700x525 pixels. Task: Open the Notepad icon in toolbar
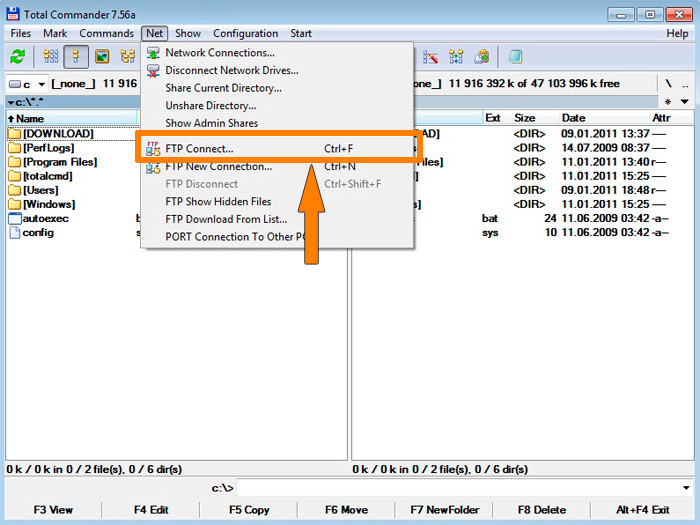pyautogui.click(x=515, y=57)
